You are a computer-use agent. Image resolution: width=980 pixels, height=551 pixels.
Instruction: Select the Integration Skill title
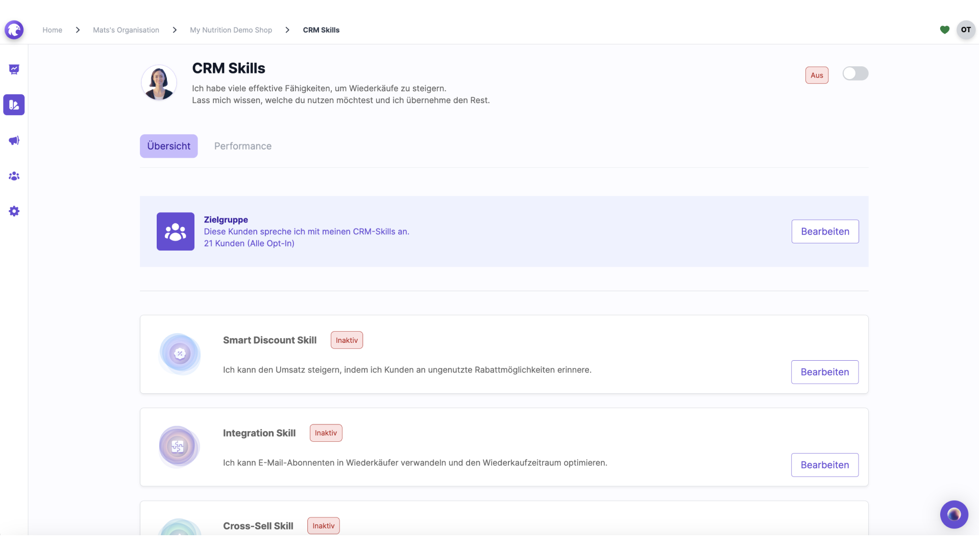259,433
